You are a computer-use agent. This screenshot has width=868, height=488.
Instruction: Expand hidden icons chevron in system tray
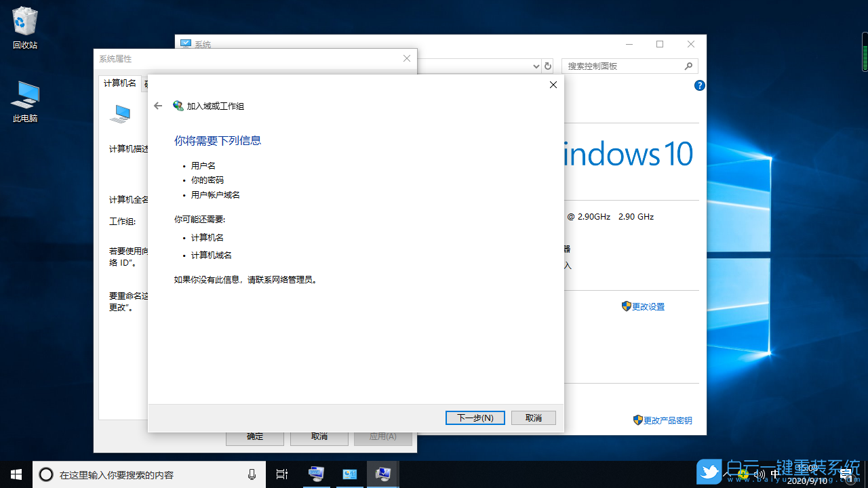[x=727, y=474]
